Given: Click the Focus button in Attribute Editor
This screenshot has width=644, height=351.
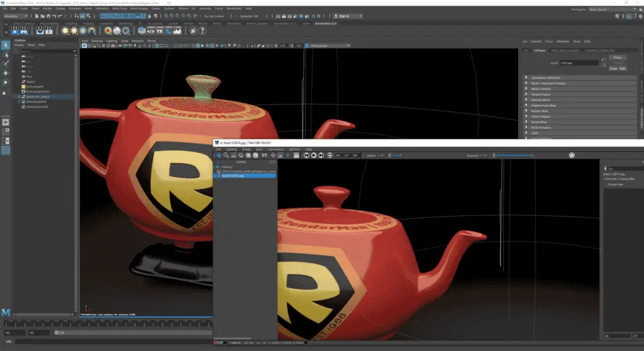Looking at the screenshot, I should pos(618,57).
